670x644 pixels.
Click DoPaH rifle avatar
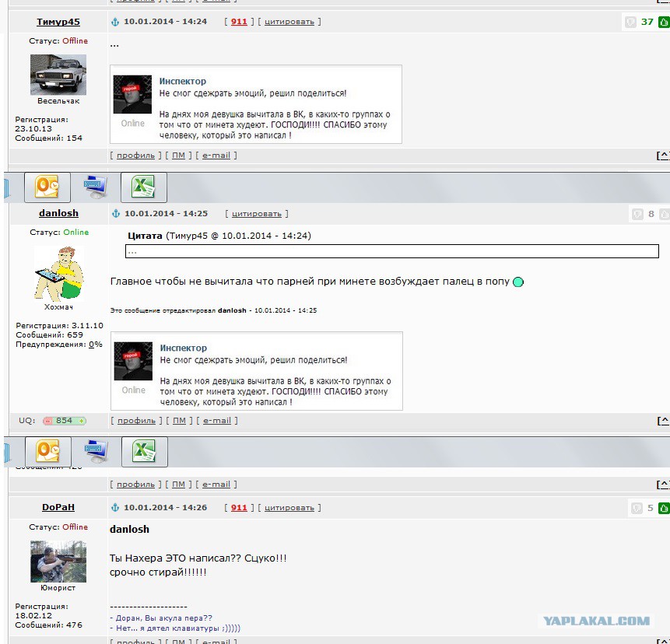tap(58, 561)
